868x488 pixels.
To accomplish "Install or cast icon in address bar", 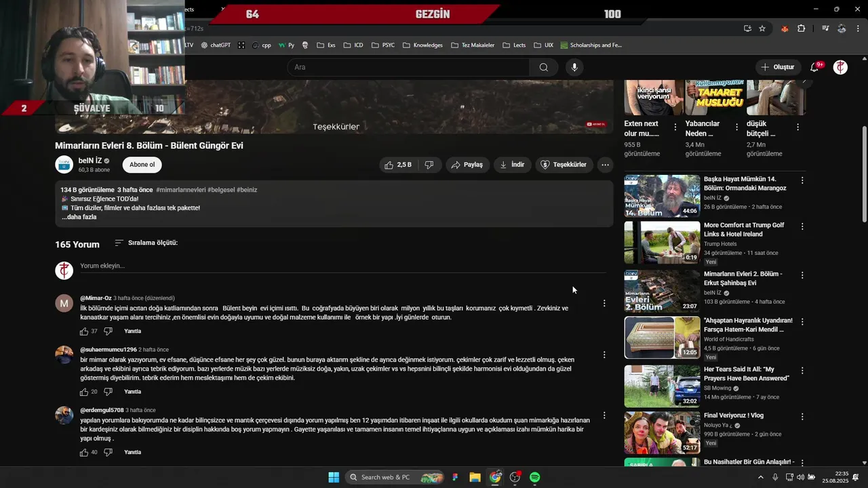I will (x=747, y=28).
